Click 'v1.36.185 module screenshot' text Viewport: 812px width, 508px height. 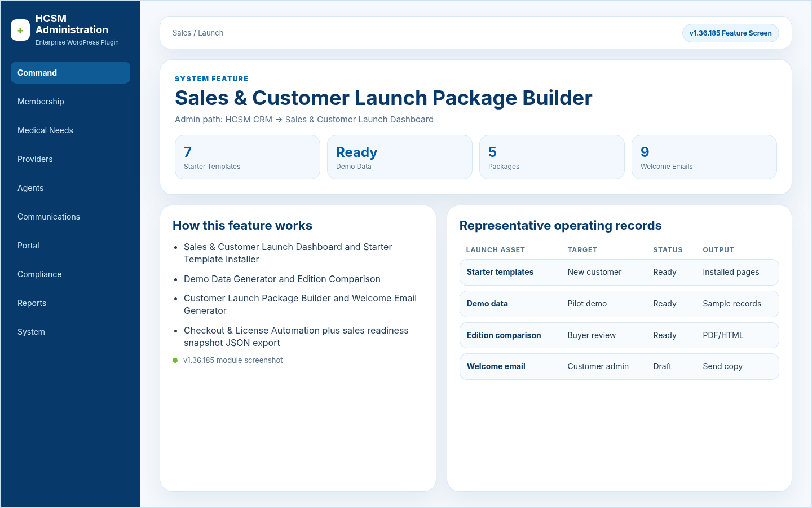233,360
